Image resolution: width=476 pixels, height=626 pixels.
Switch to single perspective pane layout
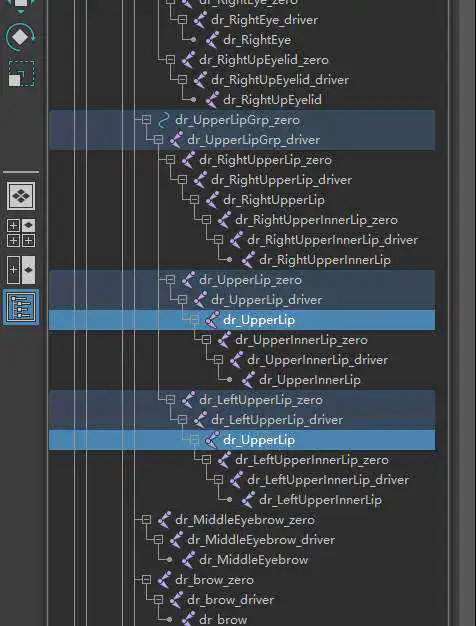pos(21,196)
